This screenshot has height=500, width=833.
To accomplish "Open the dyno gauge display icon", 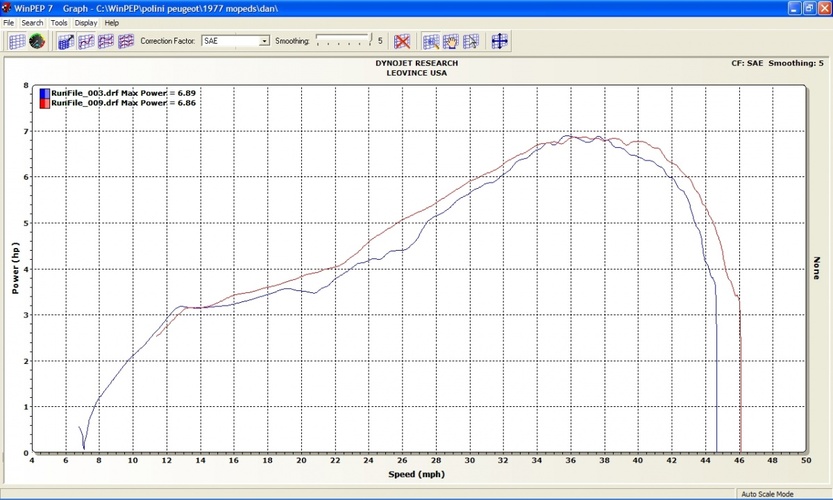I will tap(37, 41).
